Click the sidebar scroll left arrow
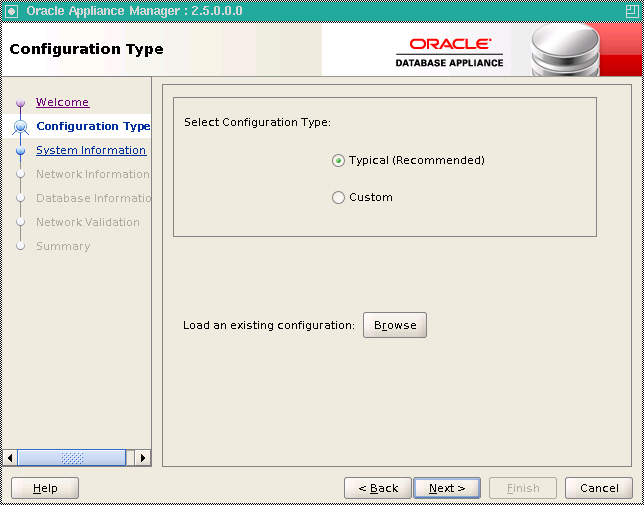Image resolution: width=644 pixels, height=505 pixels. click(x=10, y=457)
